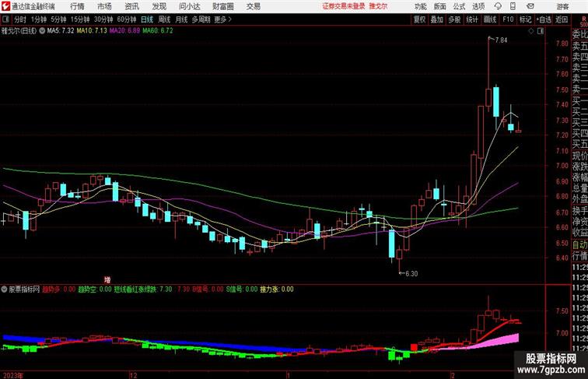This screenshot has height=379, width=588.
Task: Click the MA5: 7.32 indicator label
Action: [61, 31]
